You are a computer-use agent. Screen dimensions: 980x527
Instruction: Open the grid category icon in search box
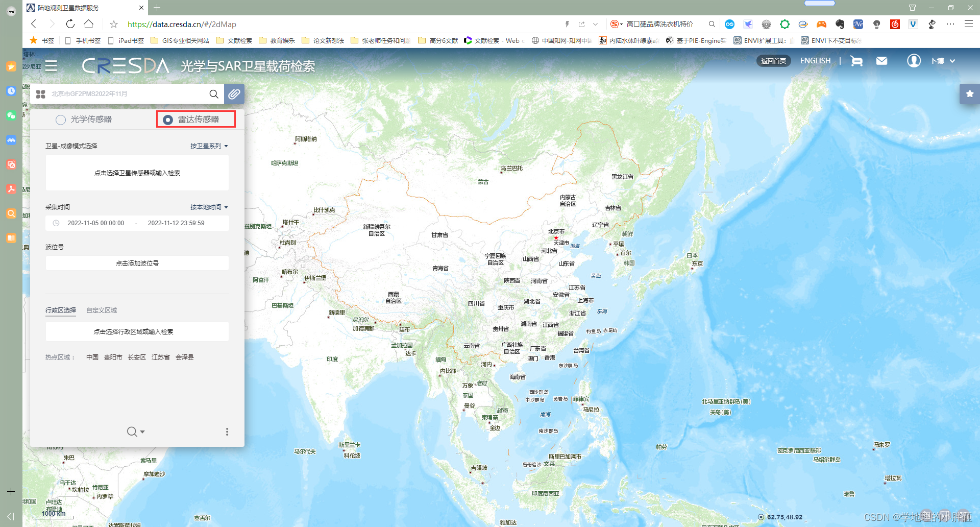point(41,94)
